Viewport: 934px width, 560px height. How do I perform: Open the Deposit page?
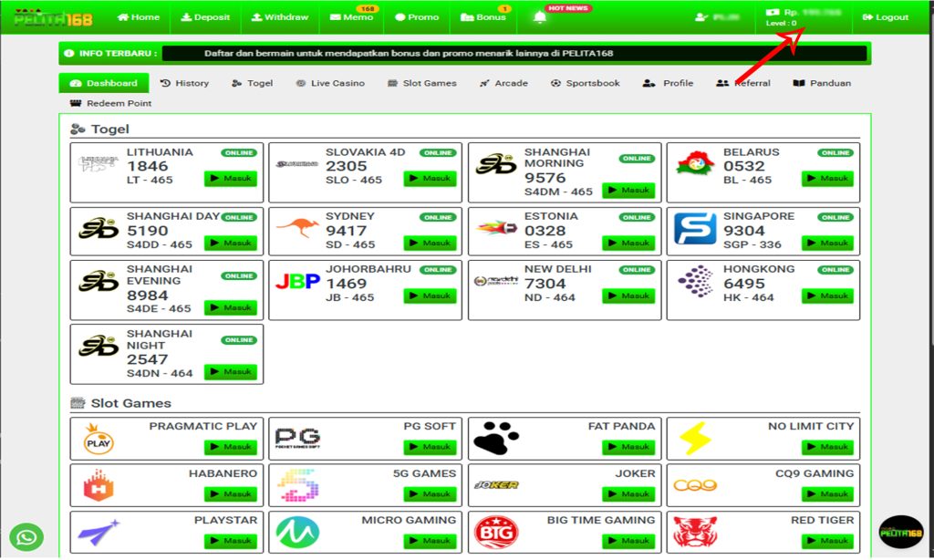coord(205,17)
